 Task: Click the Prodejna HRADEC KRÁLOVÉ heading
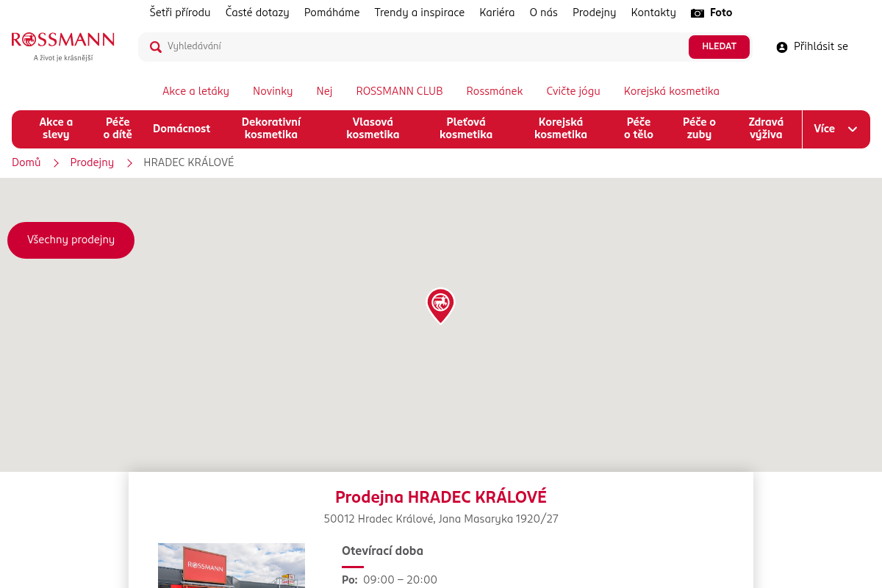click(x=441, y=497)
